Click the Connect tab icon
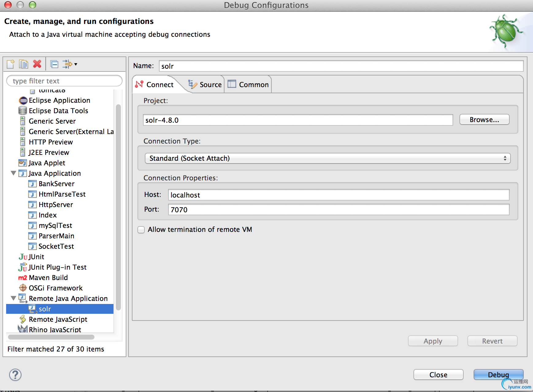The width and height of the screenshot is (533, 392). tap(139, 84)
